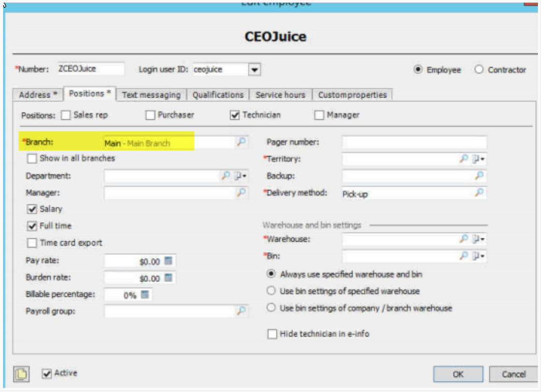Toggle the Active checkbox

pos(47,373)
